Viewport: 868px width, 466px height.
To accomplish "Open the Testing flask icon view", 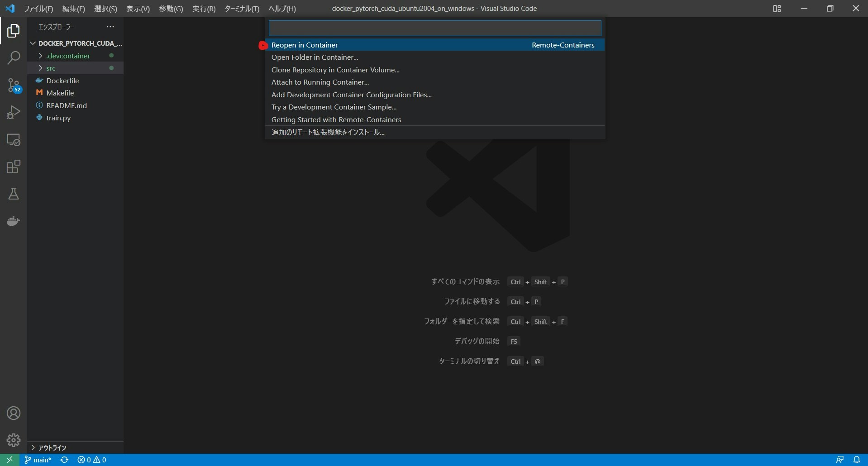I will tap(14, 194).
